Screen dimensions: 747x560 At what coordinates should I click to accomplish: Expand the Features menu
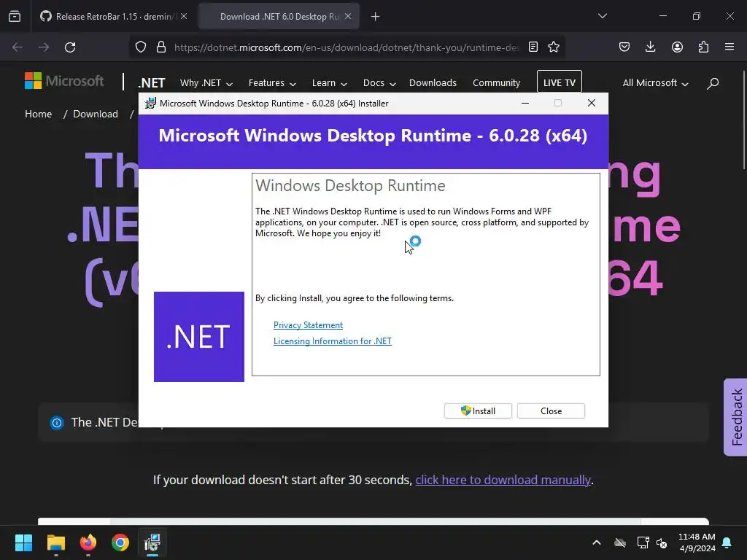272,83
